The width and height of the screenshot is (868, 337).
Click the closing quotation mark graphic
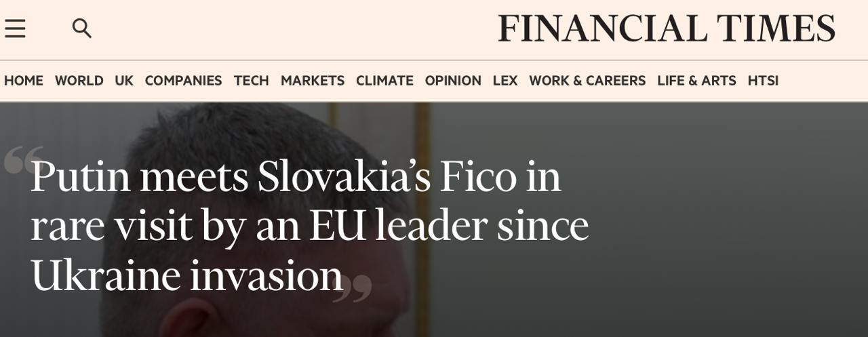[353, 288]
